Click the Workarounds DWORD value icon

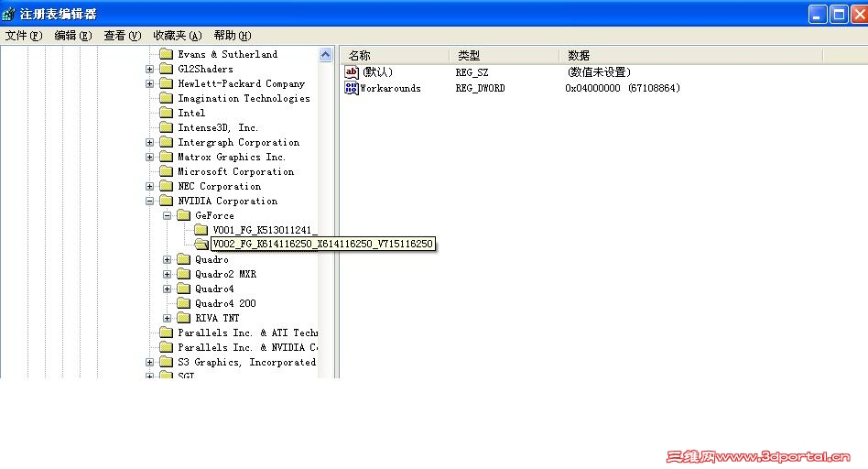click(352, 88)
